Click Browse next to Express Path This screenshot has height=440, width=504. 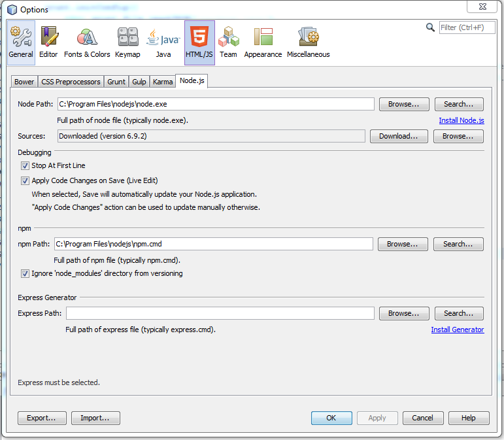click(404, 313)
